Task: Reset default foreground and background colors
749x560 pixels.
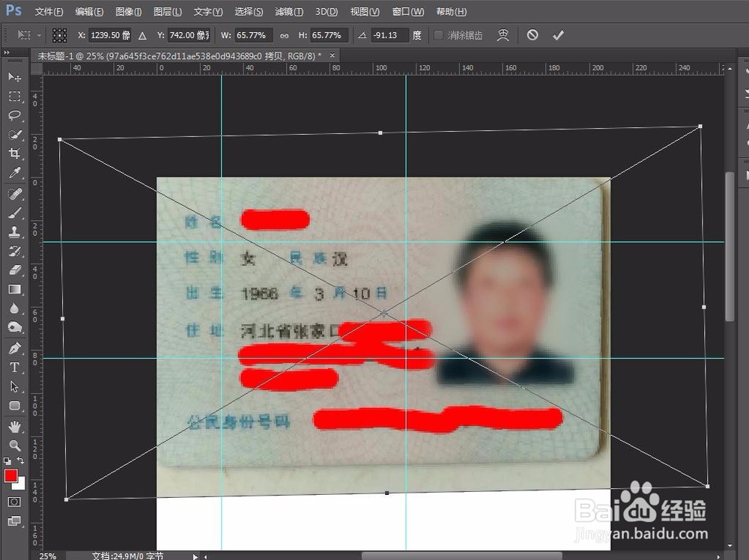Action: [x=7, y=461]
